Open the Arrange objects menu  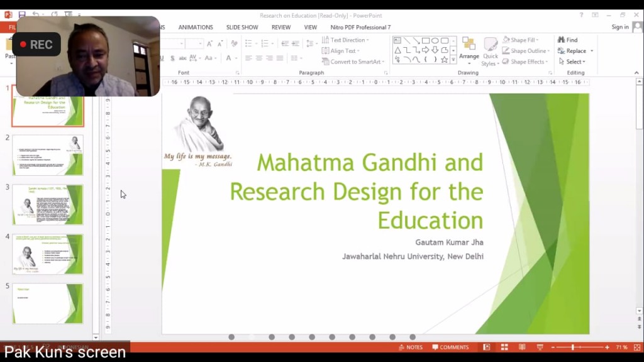469,49
